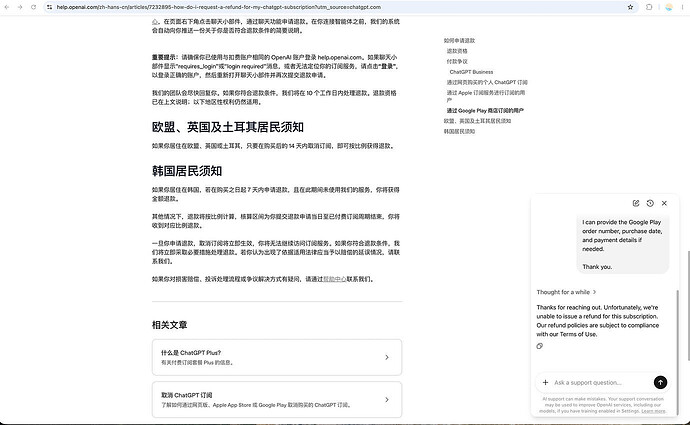The height and width of the screenshot is (425, 690).
Task: Select '通过 Google Play 商店订阅的用户' in sidebar
Action: [x=485, y=110]
